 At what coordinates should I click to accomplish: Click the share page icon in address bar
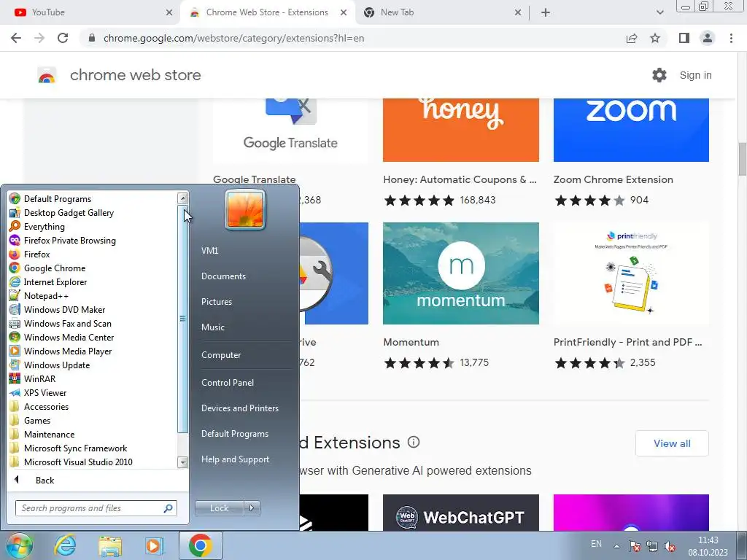[632, 38]
